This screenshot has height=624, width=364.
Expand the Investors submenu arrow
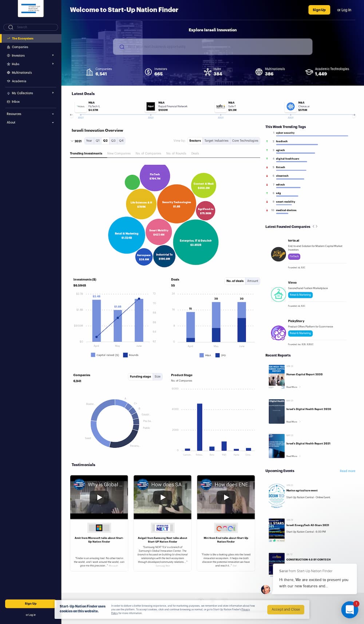53,55
